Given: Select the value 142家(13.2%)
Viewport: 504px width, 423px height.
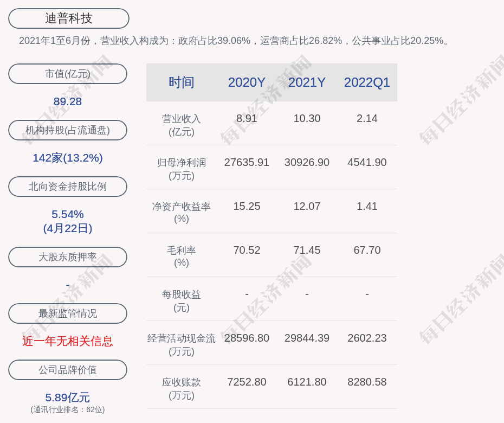Looking at the screenshot, I should [68, 158].
